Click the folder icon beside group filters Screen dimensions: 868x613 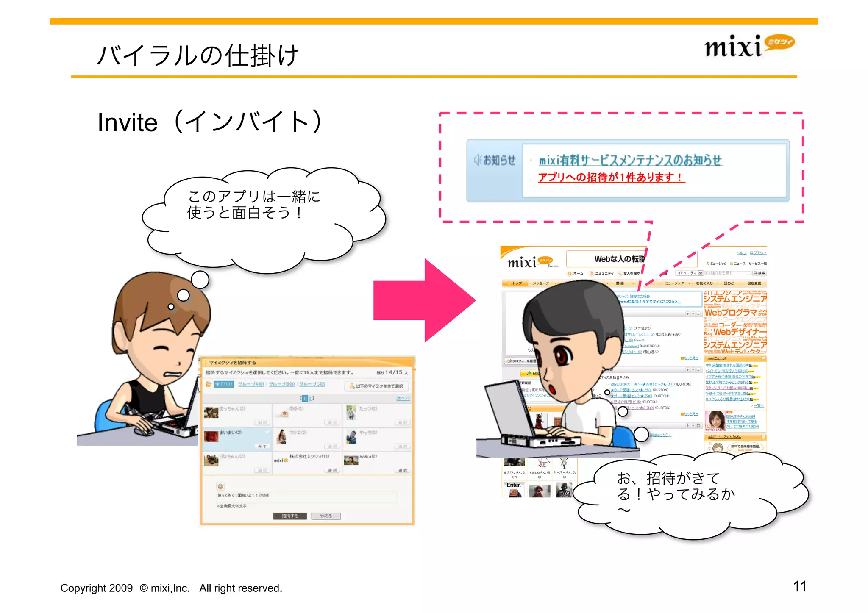pyautogui.click(x=209, y=384)
